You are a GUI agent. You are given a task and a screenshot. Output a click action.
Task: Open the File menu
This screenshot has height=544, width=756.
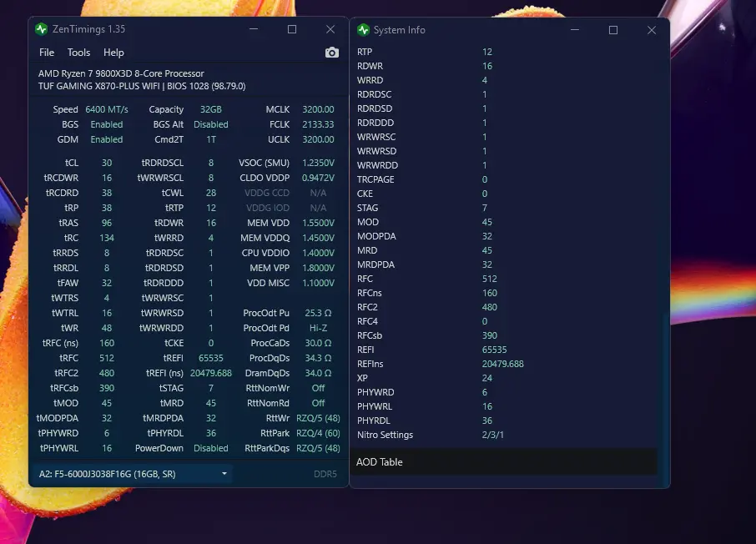point(46,53)
